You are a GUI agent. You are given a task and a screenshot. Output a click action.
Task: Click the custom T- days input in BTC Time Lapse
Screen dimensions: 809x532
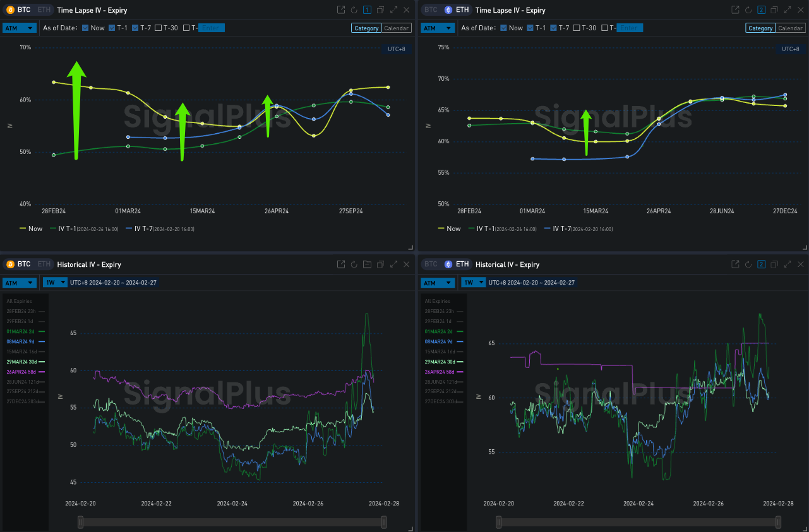212,28
